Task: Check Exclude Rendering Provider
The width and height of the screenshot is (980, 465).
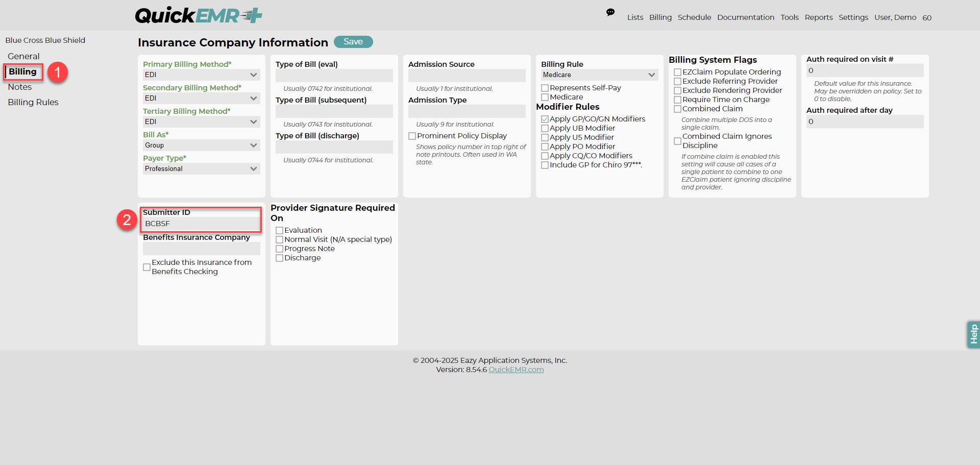Action: tap(678, 91)
